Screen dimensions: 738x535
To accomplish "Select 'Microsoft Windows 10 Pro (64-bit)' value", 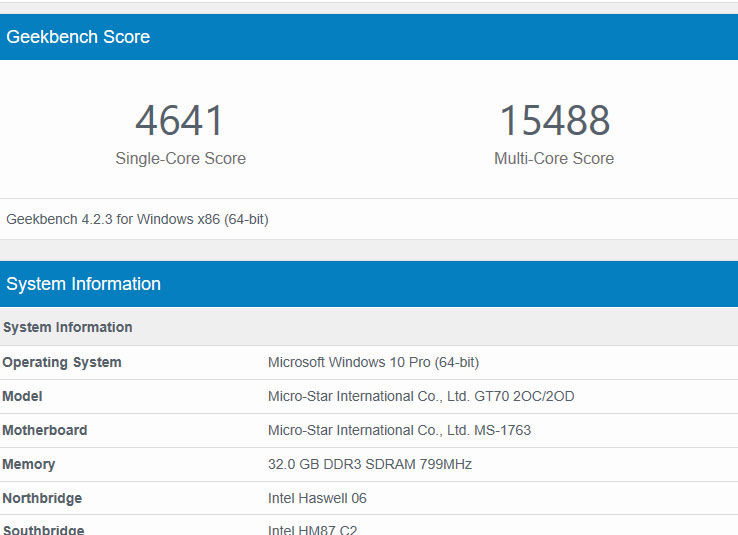I will click(x=374, y=362).
